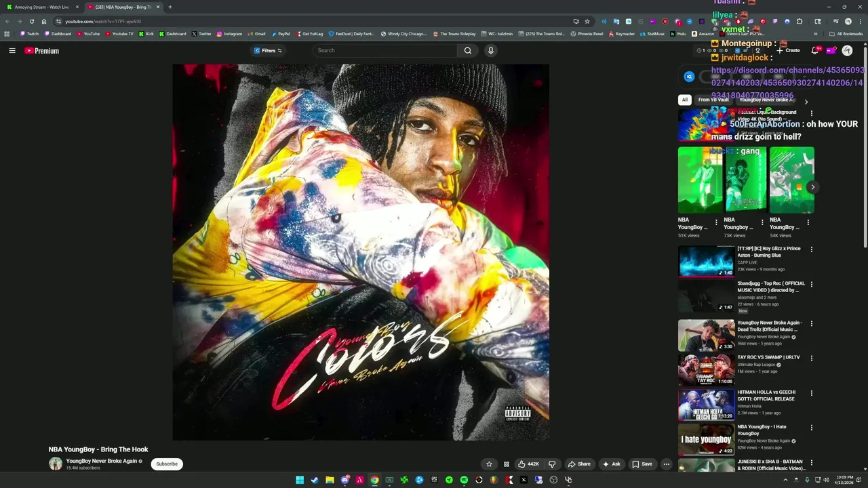
Task: Click the youtube.com address bar
Action: 312,21
